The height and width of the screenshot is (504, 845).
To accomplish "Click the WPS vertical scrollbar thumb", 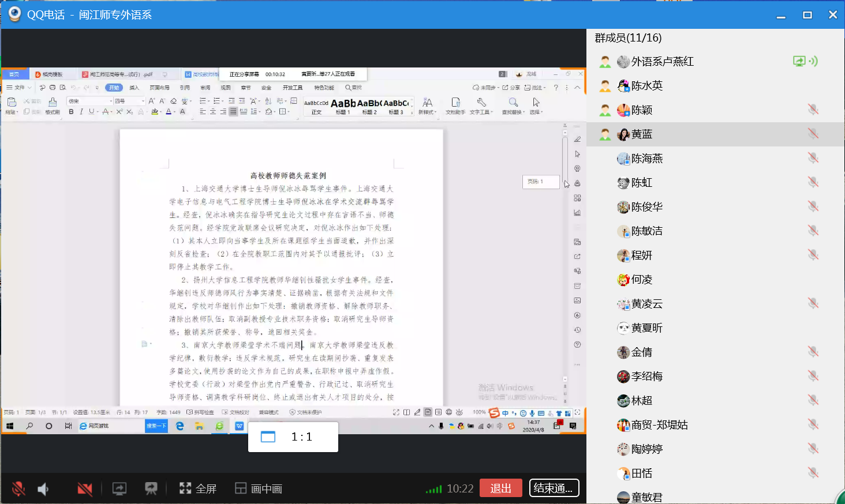I will tap(565, 160).
